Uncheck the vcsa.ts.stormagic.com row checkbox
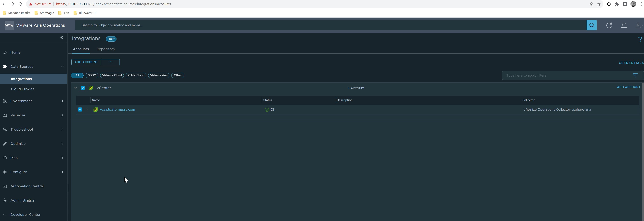 80,110
